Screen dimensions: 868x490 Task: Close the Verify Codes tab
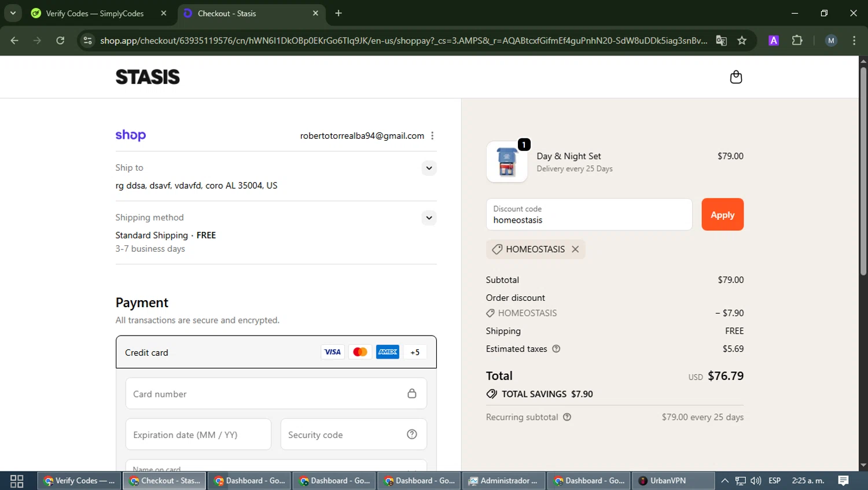click(x=164, y=13)
